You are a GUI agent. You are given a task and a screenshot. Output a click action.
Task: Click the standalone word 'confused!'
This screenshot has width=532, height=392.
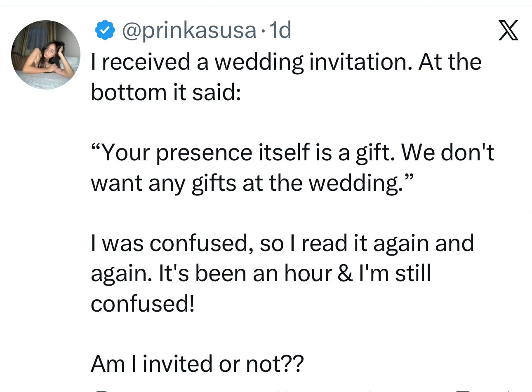[x=142, y=304]
